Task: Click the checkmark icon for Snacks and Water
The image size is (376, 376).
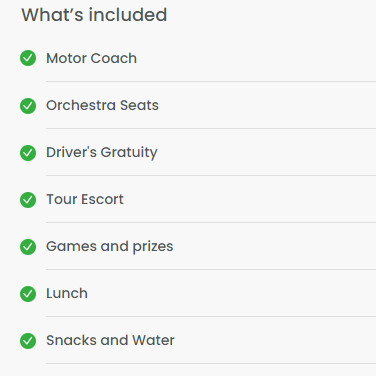Action: [x=28, y=341]
